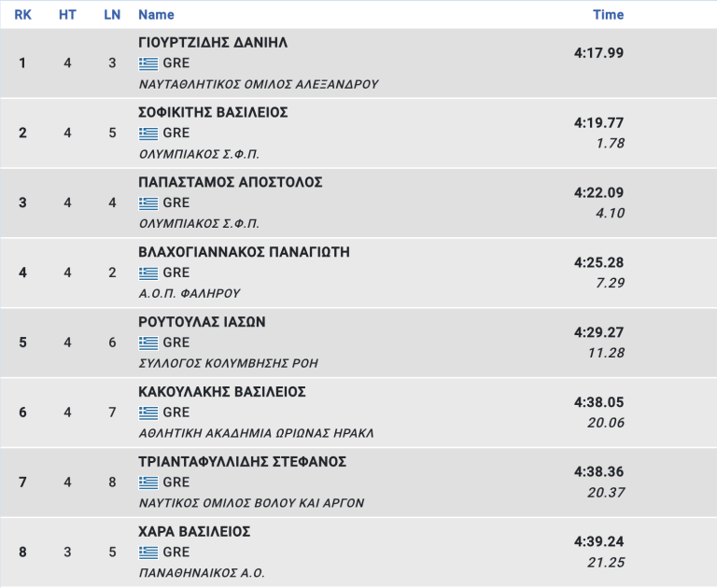Click the club Α.Ο.Π. ΦΑΛΗΡΟΥ
This screenshot has height=588, width=717.
tap(189, 293)
